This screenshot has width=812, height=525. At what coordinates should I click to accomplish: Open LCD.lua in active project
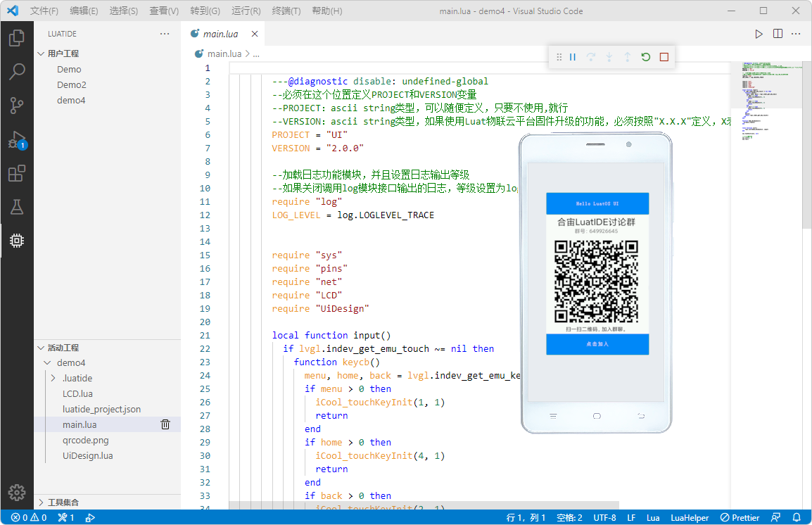[108, 393]
